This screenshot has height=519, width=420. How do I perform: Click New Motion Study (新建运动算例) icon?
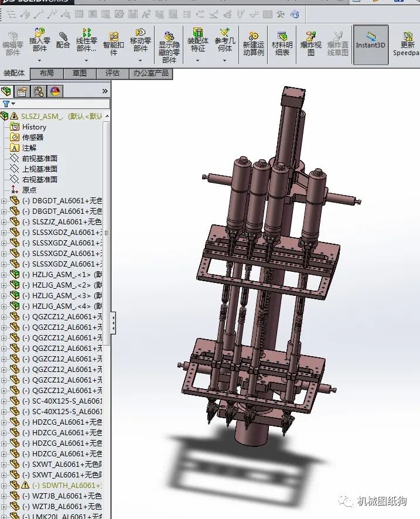click(254, 36)
